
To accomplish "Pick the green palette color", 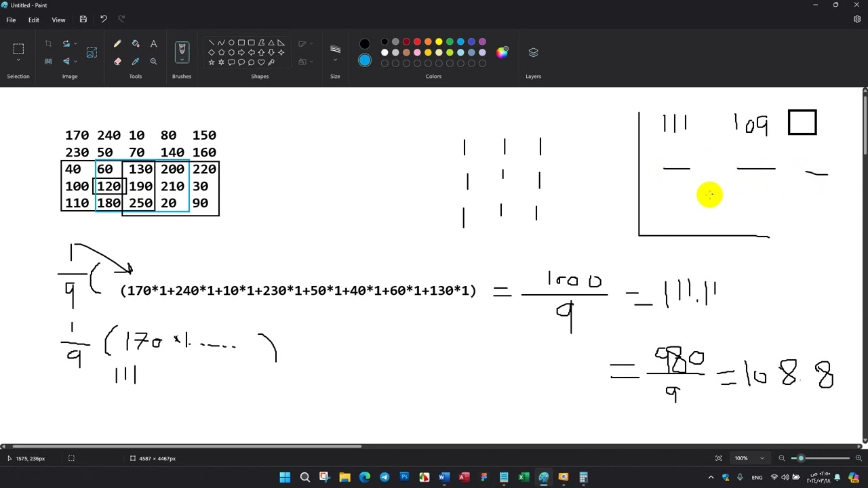I will point(450,42).
